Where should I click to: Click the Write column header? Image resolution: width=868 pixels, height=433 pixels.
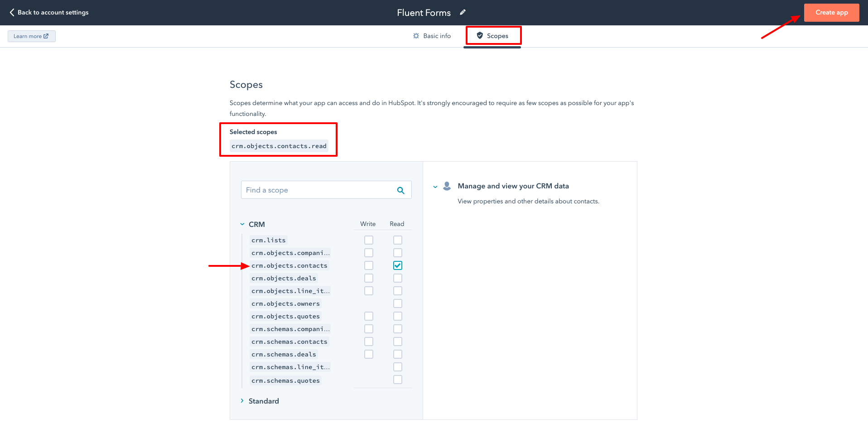(x=368, y=224)
